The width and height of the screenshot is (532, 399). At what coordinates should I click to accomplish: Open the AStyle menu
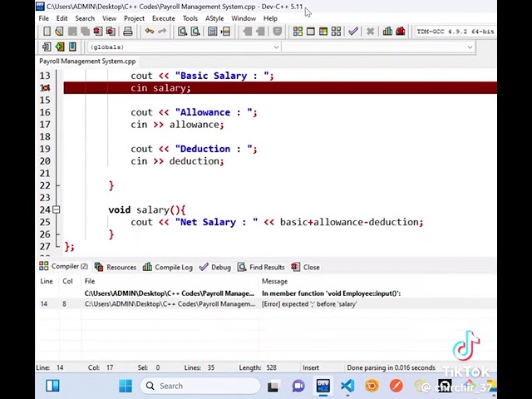pos(214,18)
